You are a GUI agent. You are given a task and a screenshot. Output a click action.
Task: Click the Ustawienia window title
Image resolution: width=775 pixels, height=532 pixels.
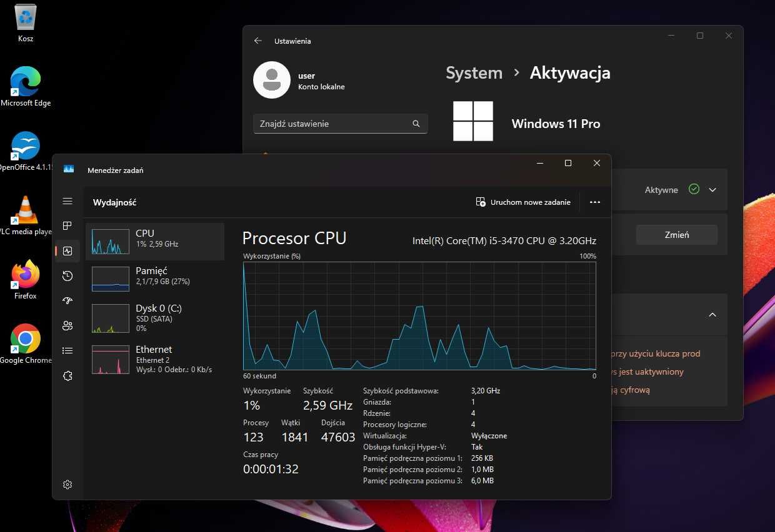click(x=292, y=41)
